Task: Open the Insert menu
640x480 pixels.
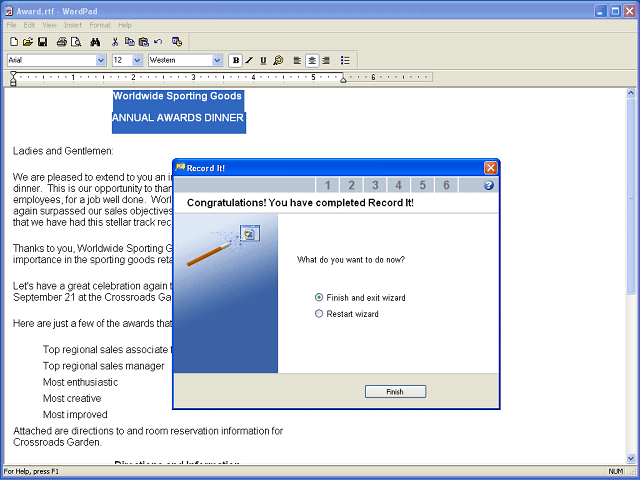Action: coord(73,25)
